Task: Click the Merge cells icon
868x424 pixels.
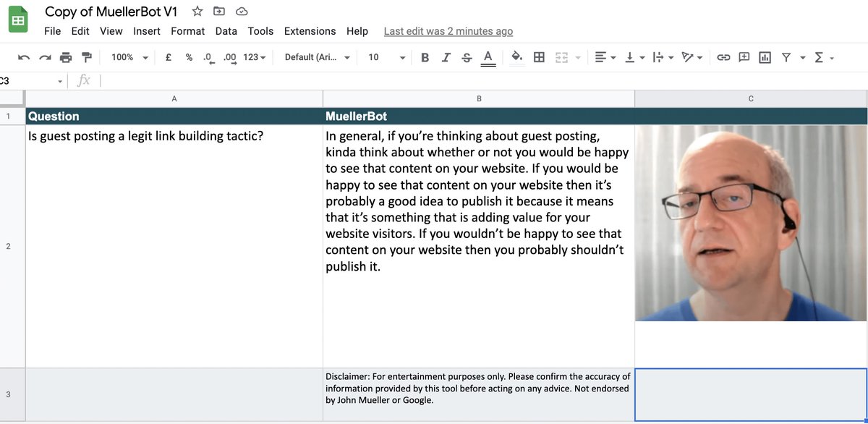Action: (x=561, y=57)
